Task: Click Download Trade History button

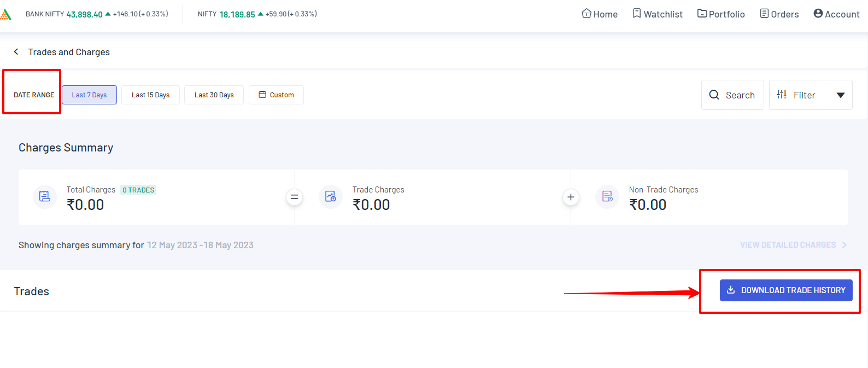Action: (786, 290)
